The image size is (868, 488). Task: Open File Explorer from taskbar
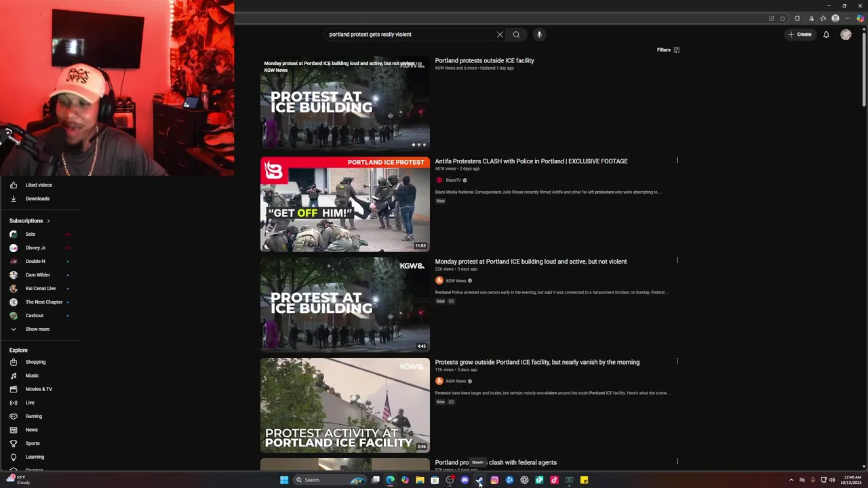[x=420, y=480]
